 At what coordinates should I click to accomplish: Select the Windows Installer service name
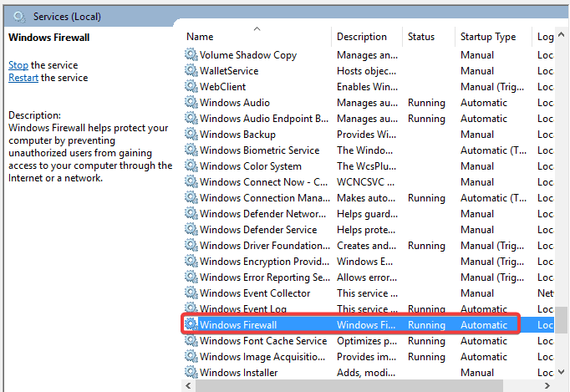[x=238, y=373]
